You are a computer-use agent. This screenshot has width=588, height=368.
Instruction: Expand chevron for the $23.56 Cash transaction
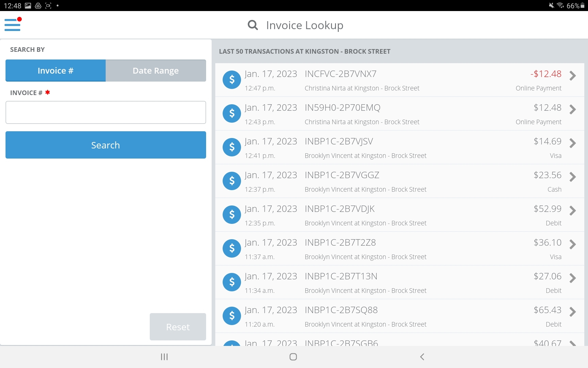pos(572,177)
